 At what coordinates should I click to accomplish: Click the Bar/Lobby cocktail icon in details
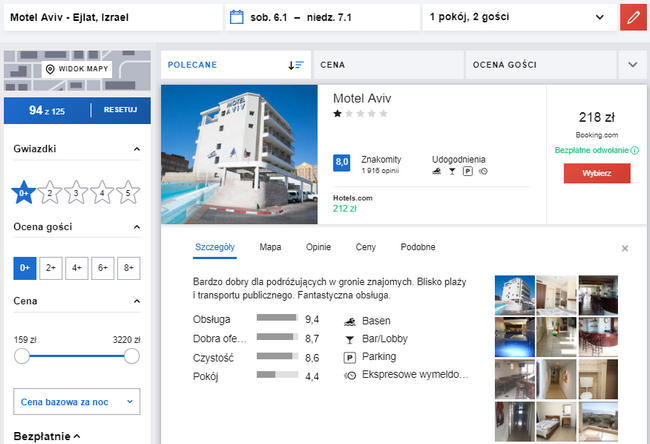(350, 340)
